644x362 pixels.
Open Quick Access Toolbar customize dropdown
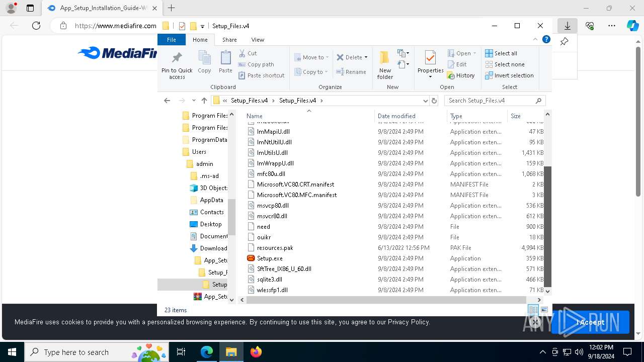click(202, 26)
